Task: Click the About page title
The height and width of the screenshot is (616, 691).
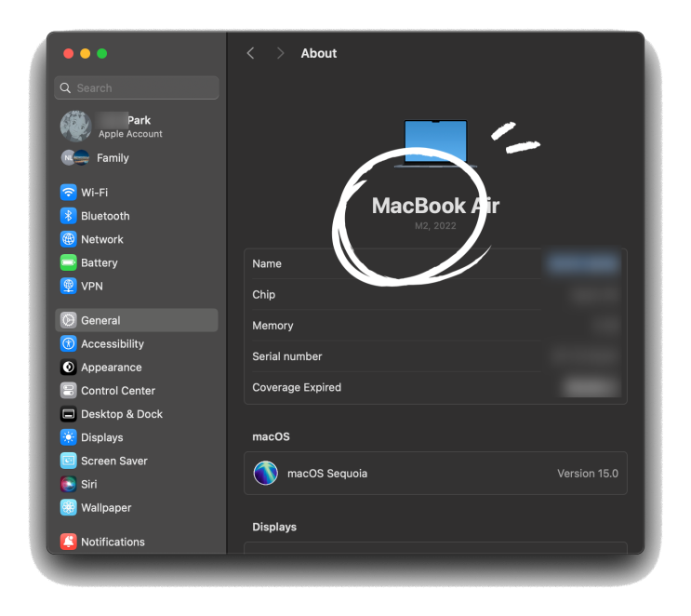Action: (319, 53)
